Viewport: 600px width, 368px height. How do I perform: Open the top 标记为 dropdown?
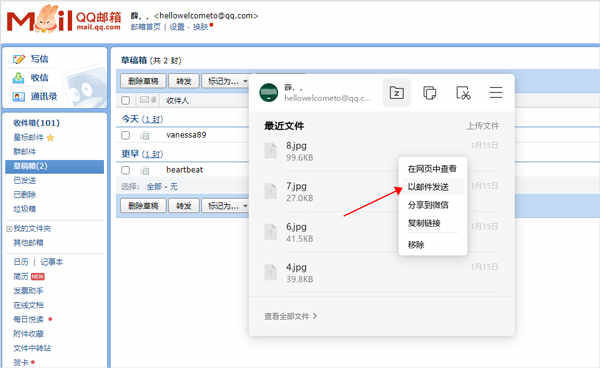click(227, 81)
